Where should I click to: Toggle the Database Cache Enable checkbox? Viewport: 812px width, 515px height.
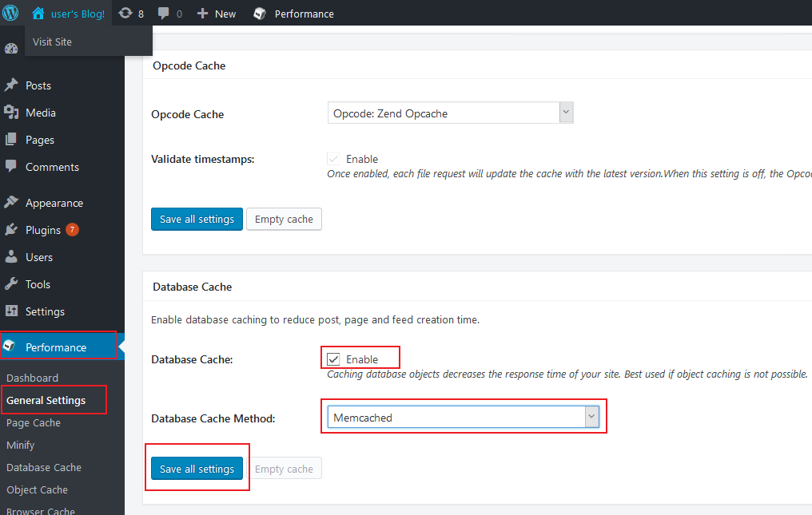333,359
